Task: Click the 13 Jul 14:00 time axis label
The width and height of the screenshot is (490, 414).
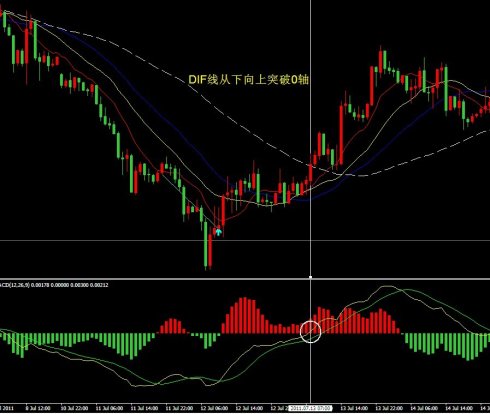Action: 354,408
